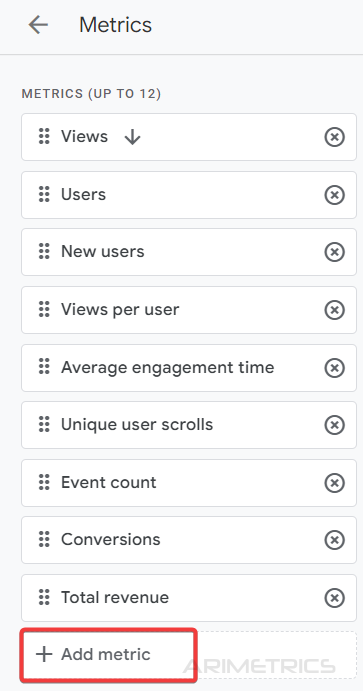
Task: Toggle sort arrow next to Views
Action: pos(132,137)
